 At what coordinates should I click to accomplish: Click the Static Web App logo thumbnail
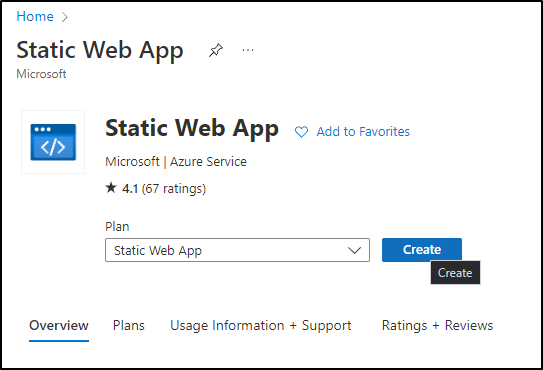click(53, 142)
